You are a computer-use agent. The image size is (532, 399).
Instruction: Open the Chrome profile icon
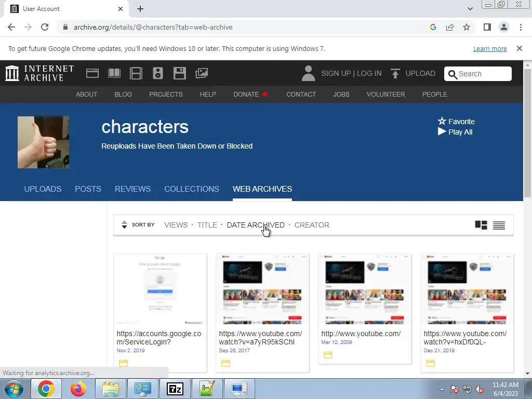(x=504, y=27)
